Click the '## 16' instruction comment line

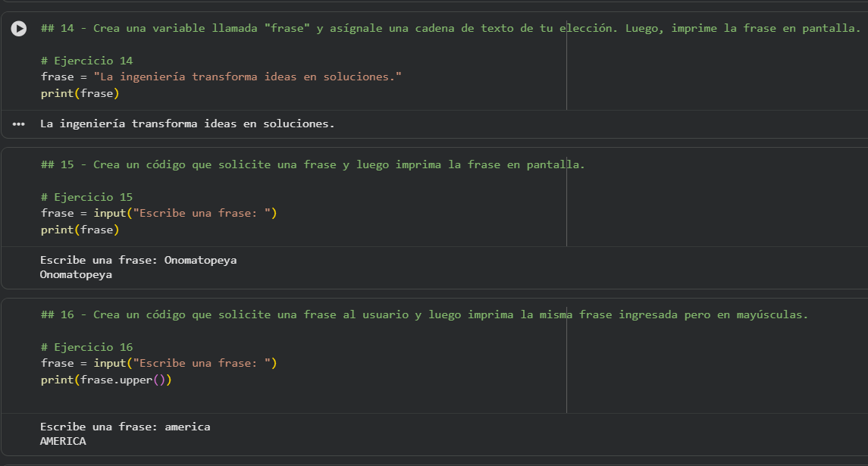coord(425,314)
